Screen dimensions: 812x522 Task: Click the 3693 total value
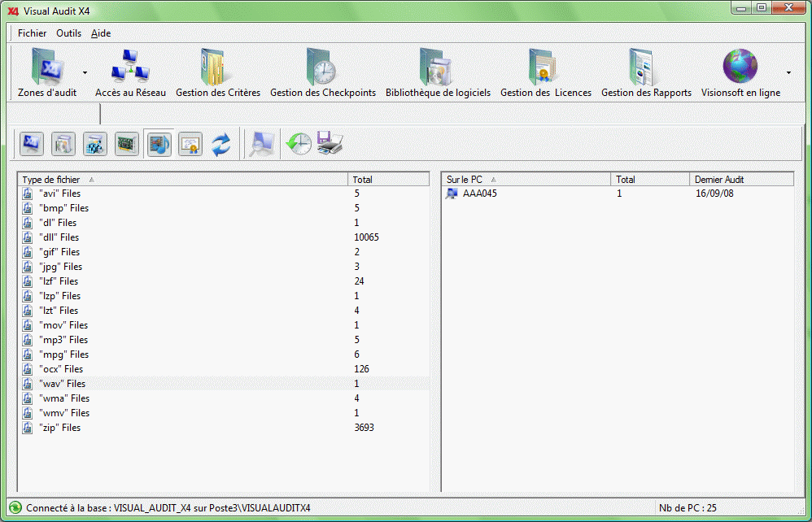tap(364, 428)
